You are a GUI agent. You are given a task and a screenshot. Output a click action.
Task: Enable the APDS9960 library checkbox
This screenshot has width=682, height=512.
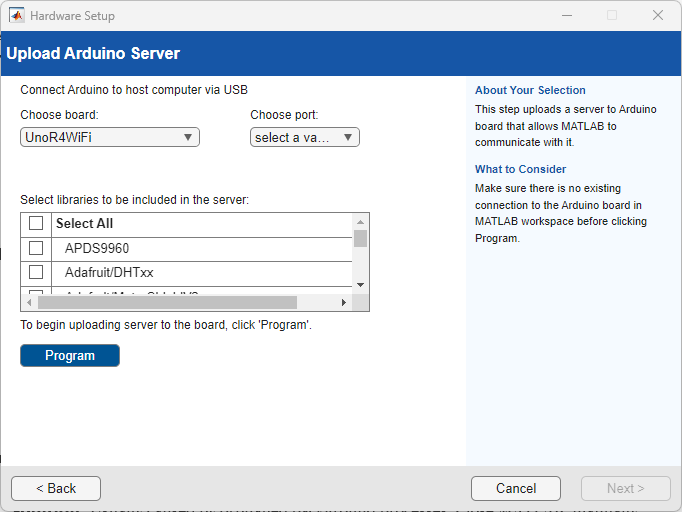(x=36, y=248)
